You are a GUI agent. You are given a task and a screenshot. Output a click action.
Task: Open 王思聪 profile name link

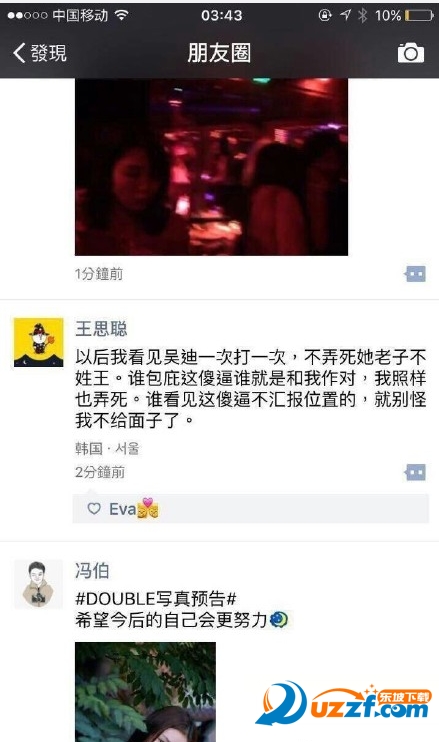[x=101, y=328]
